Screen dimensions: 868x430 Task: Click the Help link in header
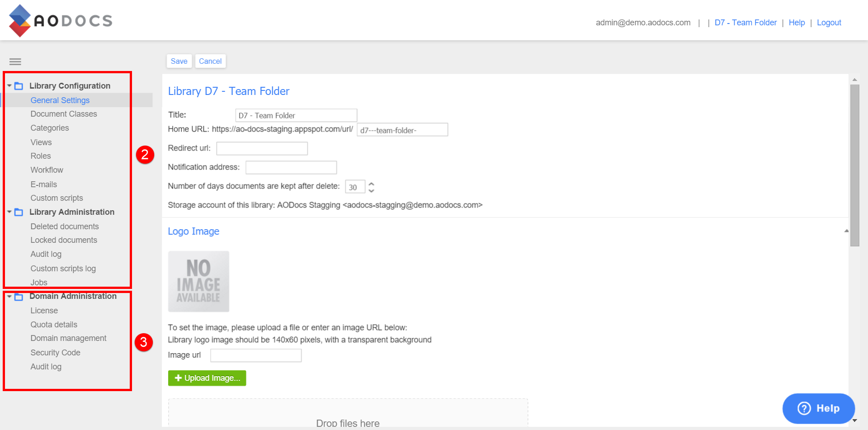click(797, 23)
